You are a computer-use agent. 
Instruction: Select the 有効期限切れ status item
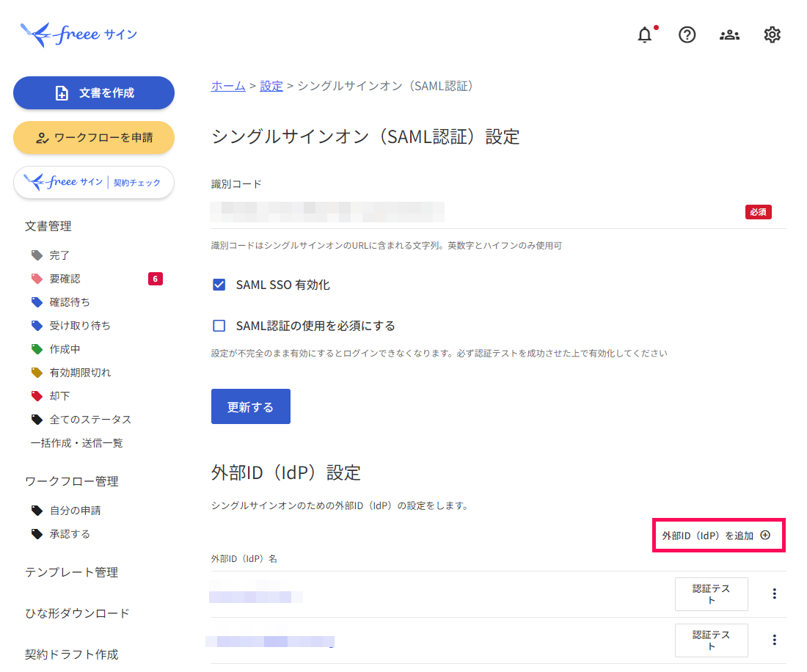click(70, 373)
